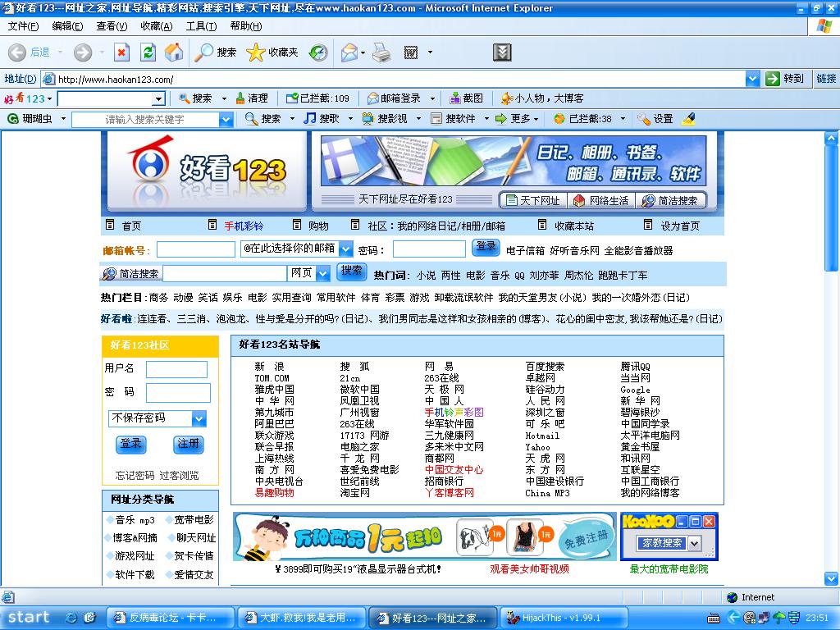
Task: Click the 搜索 button beside 网页
Action: pyautogui.click(x=351, y=271)
